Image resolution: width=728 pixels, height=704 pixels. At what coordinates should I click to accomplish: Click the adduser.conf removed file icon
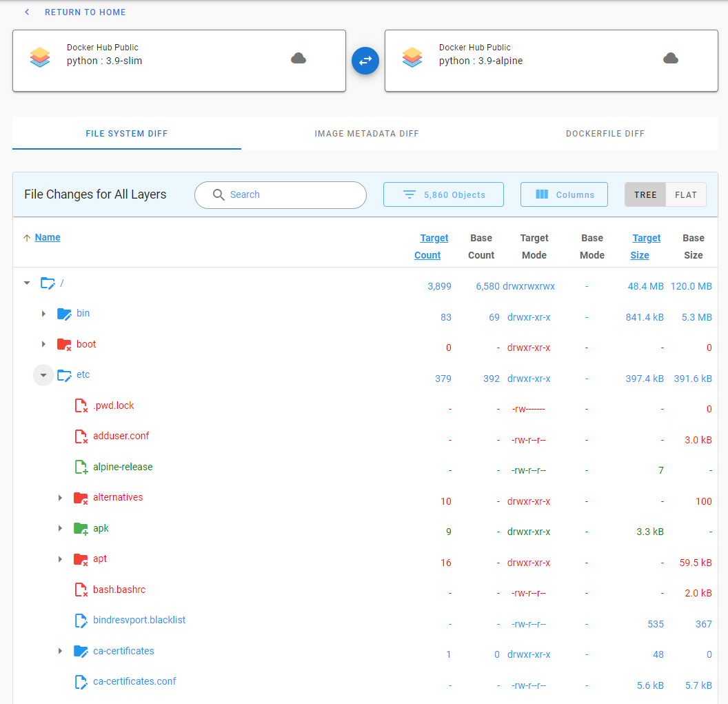pos(81,436)
